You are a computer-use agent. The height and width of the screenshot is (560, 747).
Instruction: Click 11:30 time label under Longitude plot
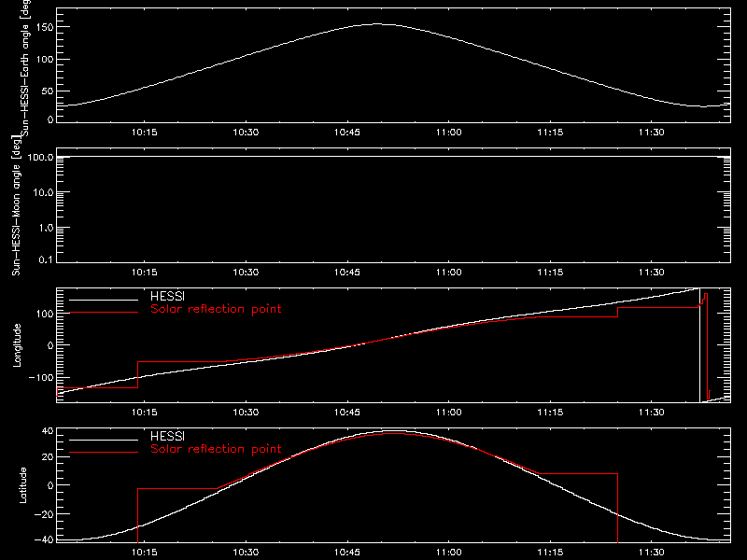pos(651,413)
